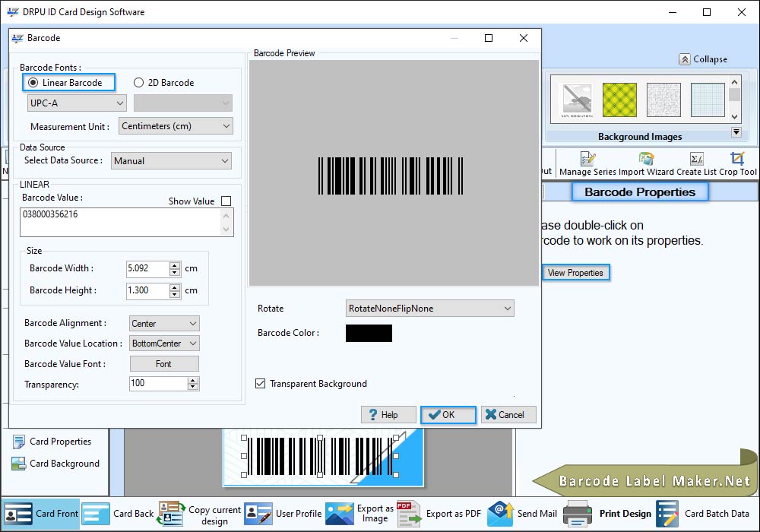Viewport: 760px width, 532px height.
Task: Close the Barcode dialog
Action: point(524,38)
